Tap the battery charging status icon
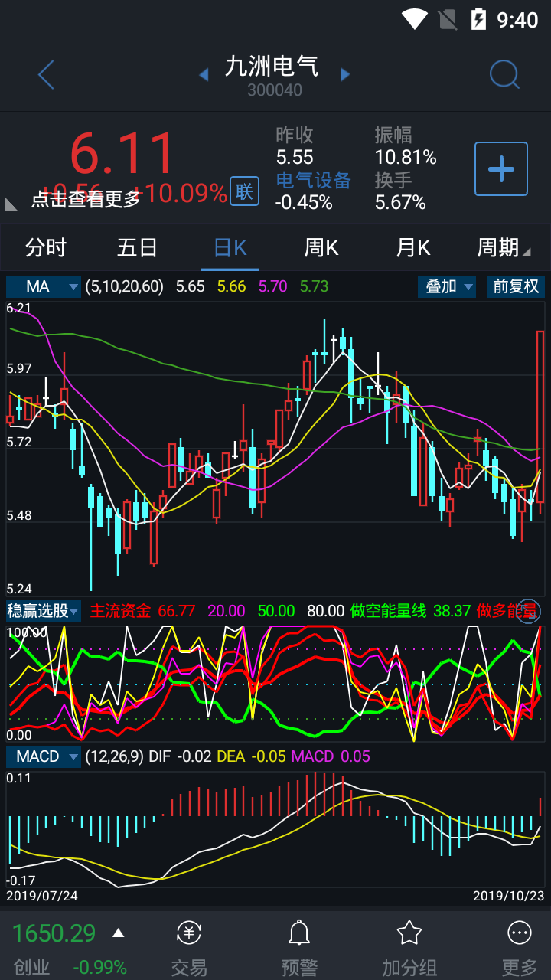The width and height of the screenshot is (551, 980). tap(479, 18)
